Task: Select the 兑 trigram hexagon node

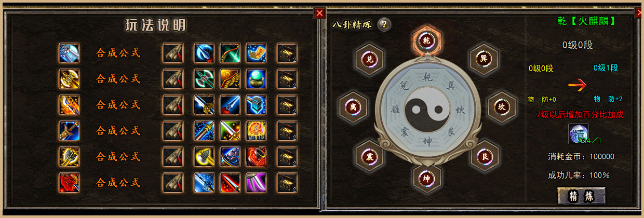Action: click(370, 59)
